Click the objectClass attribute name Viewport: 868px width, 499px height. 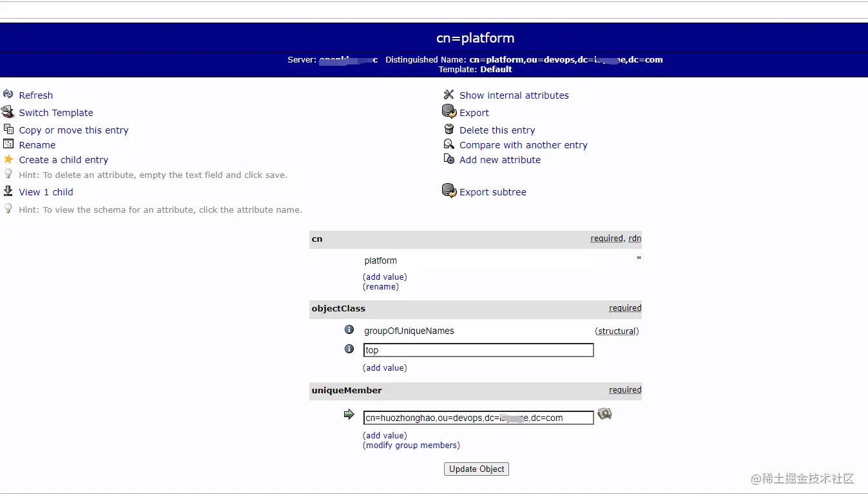(x=338, y=308)
